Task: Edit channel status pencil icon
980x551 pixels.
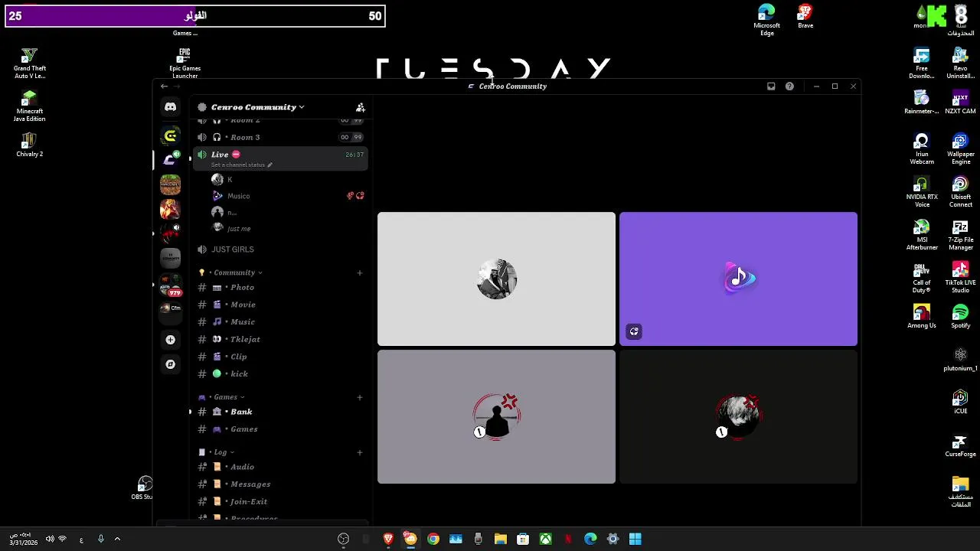Action: tap(269, 165)
